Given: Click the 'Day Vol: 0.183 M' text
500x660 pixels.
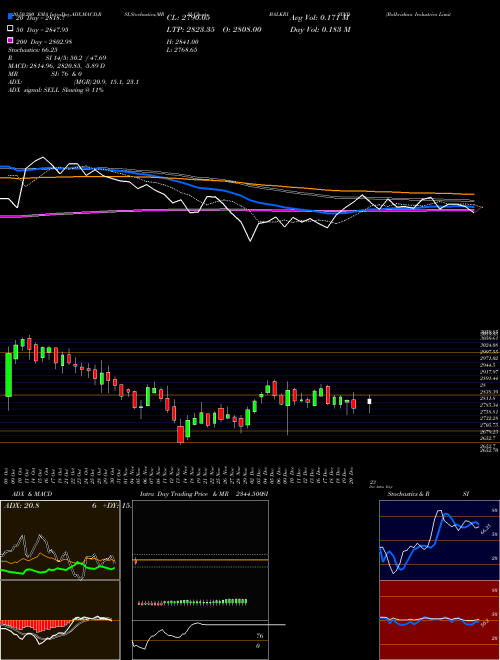Looking at the screenshot, I should [320, 29].
